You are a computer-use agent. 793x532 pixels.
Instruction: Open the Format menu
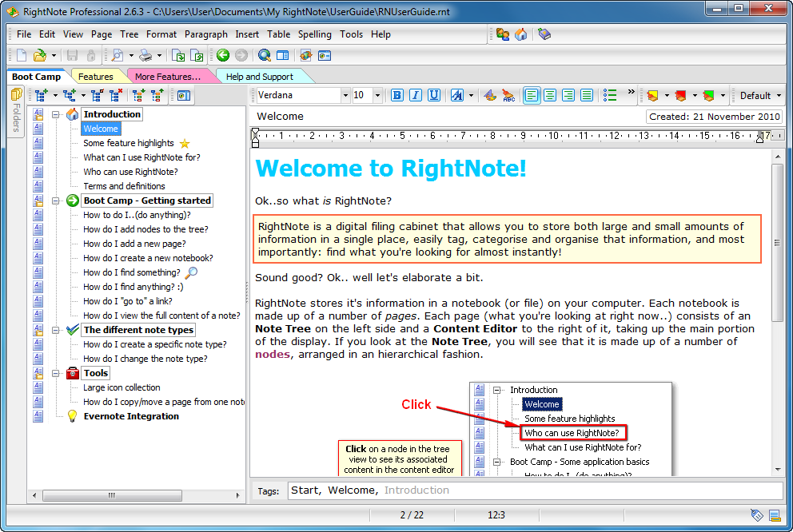click(x=161, y=34)
